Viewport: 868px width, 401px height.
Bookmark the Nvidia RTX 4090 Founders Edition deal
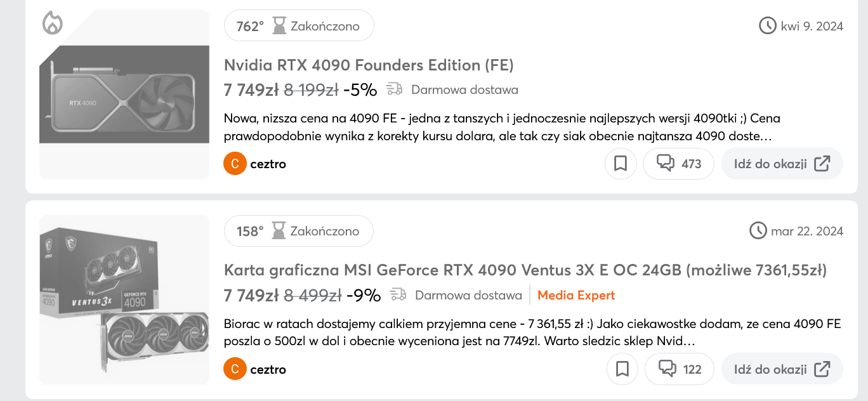point(621,164)
